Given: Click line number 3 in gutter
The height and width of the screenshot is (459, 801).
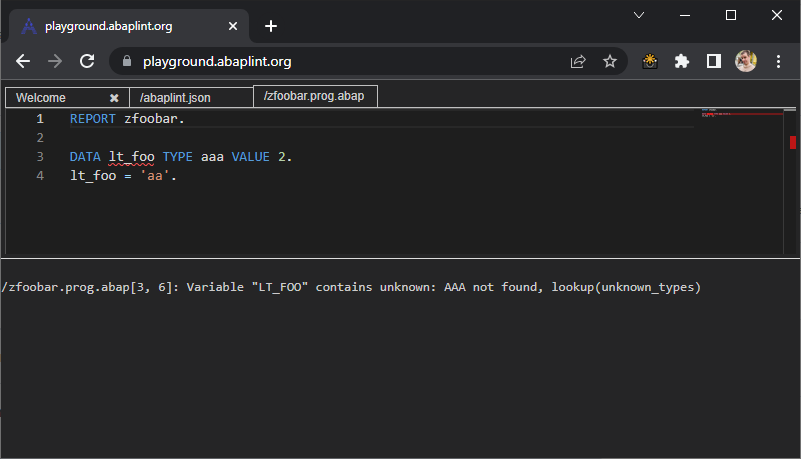Looking at the screenshot, I should coord(40,157).
